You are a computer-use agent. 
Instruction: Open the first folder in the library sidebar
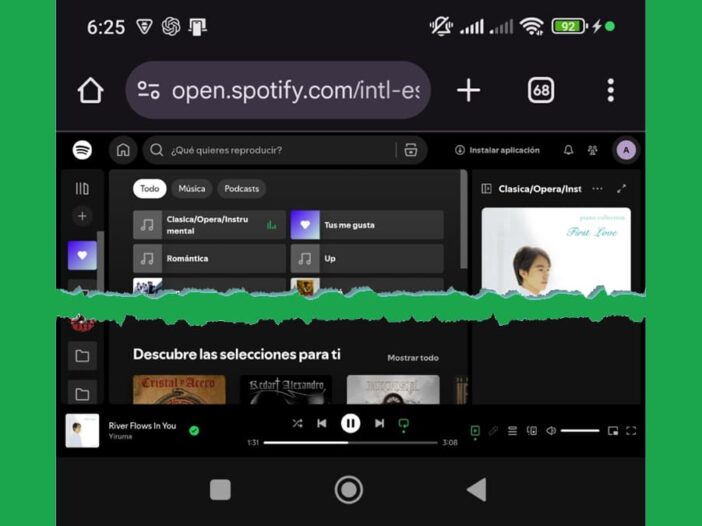[82, 356]
